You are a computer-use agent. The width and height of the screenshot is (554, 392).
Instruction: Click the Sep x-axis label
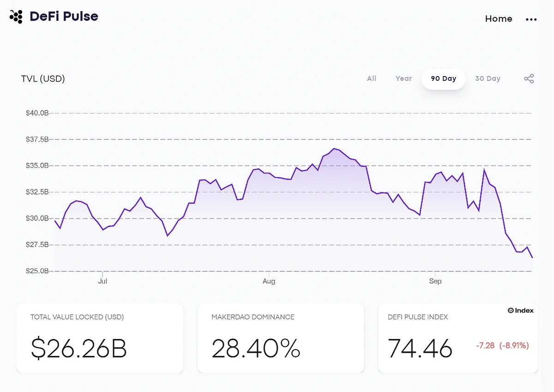[x=435, y=281]
